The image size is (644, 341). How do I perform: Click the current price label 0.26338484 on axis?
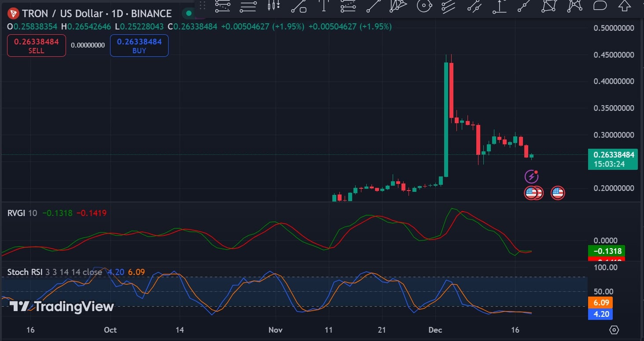pos(613,155)
